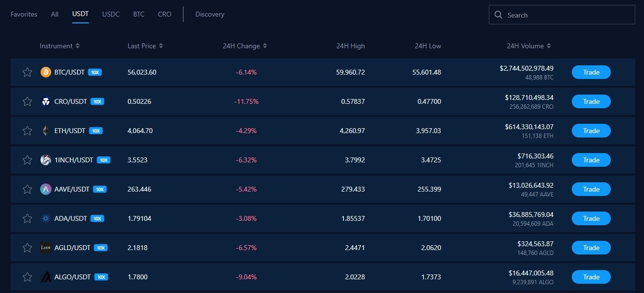
Task: Click the Cardano ADA icon
Action: click(45, 218)
